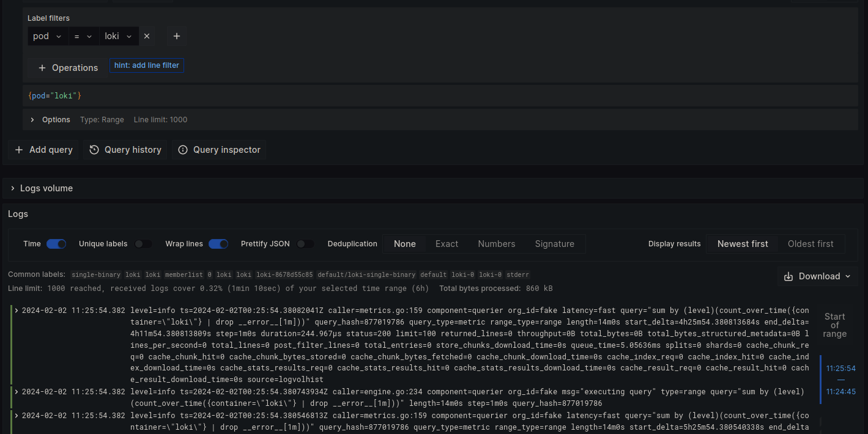This screenshot has height=434, width=868.
Task: Enable the Unique labels switch
Action: coord(143,244)
